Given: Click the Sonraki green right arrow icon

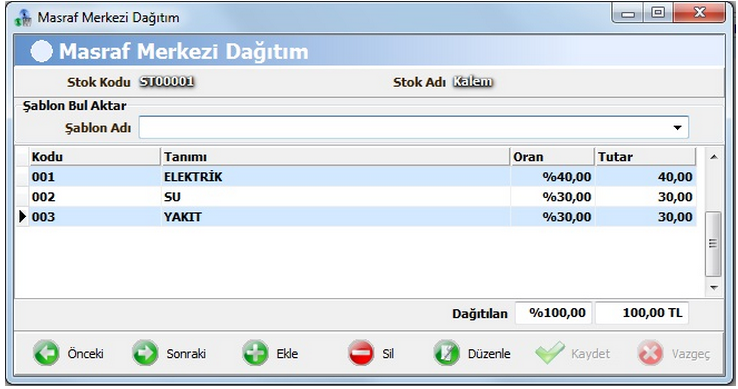Looking at the screenshot, I should click(145, 353).
